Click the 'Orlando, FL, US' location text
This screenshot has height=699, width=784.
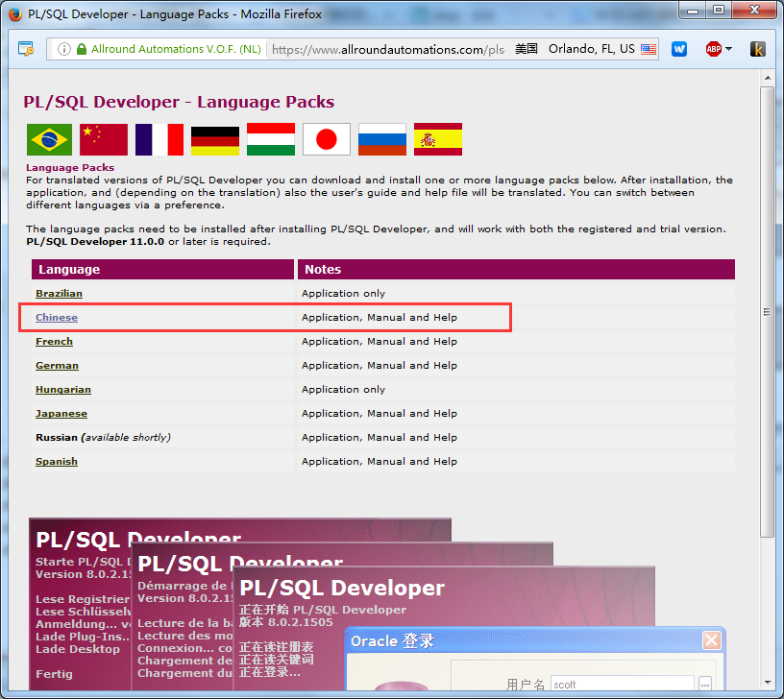(x=591, y=49)
